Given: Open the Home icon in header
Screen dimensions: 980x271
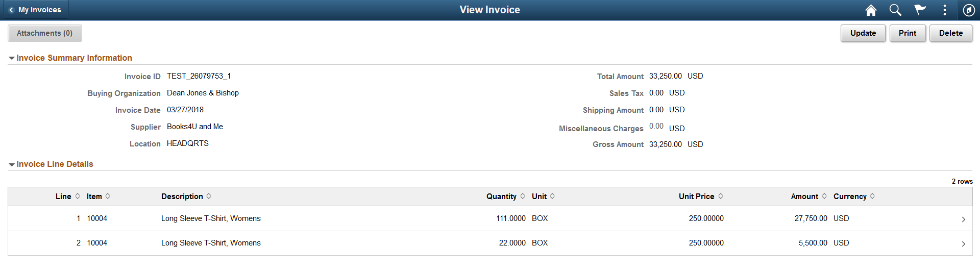Looking at the screenshot, I should [871, 10].
